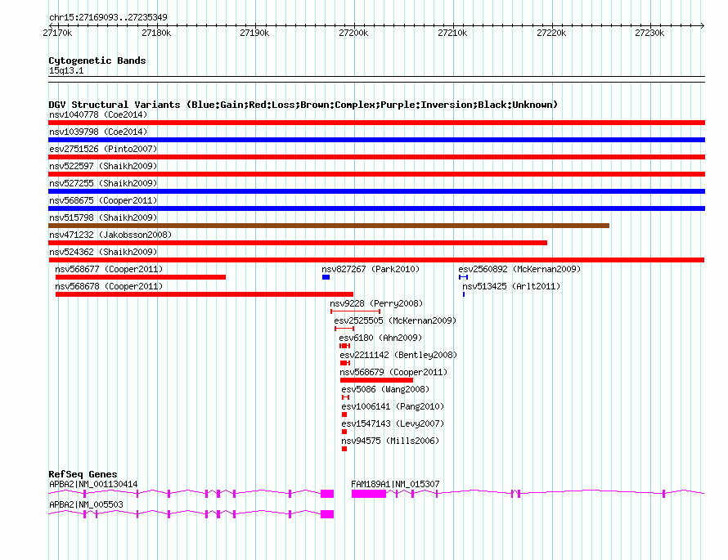
Task: Click the large FAM189A1 magenta exon block
Action: (369, 494)
